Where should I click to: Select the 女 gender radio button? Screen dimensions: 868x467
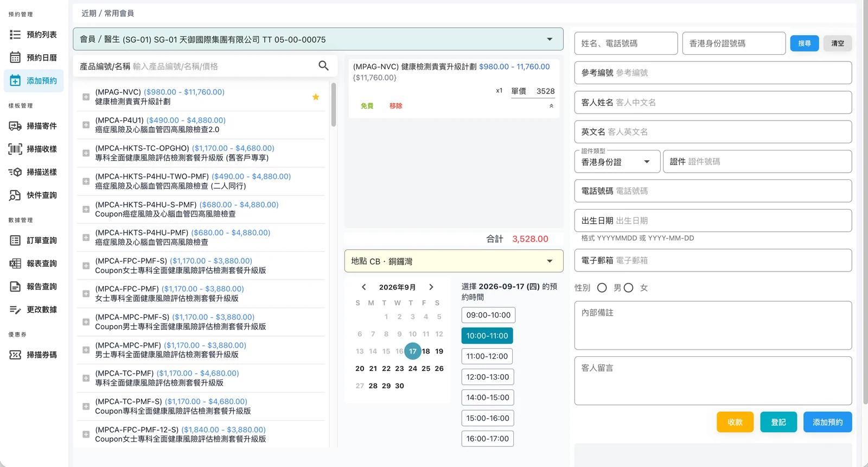point(628,288)
